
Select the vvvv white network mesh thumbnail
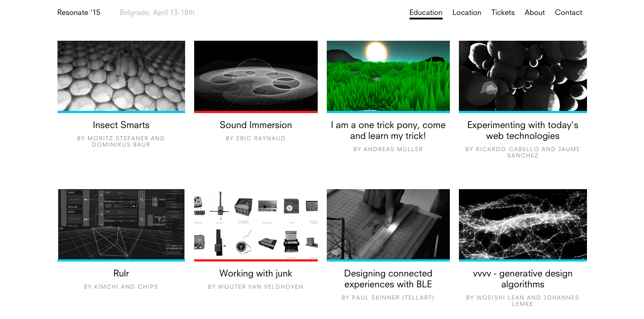pyautogui.click(x=523, y=224)
